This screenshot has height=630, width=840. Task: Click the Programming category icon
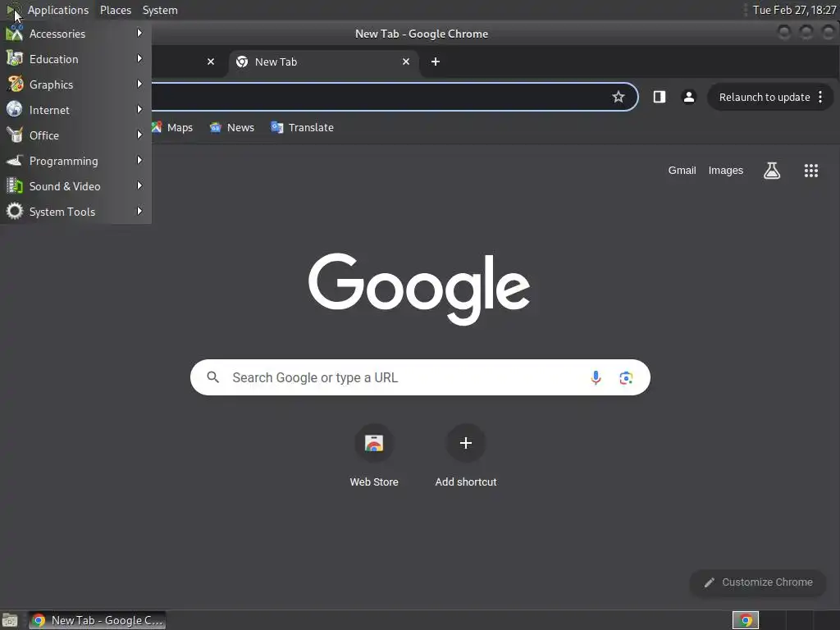pyautogui.click(x=15, y=160)
